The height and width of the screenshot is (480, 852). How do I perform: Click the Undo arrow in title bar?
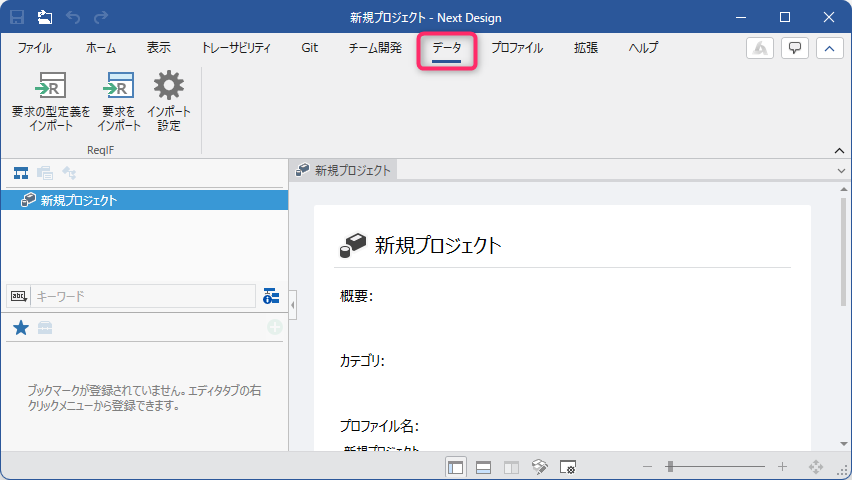[73, 17]
